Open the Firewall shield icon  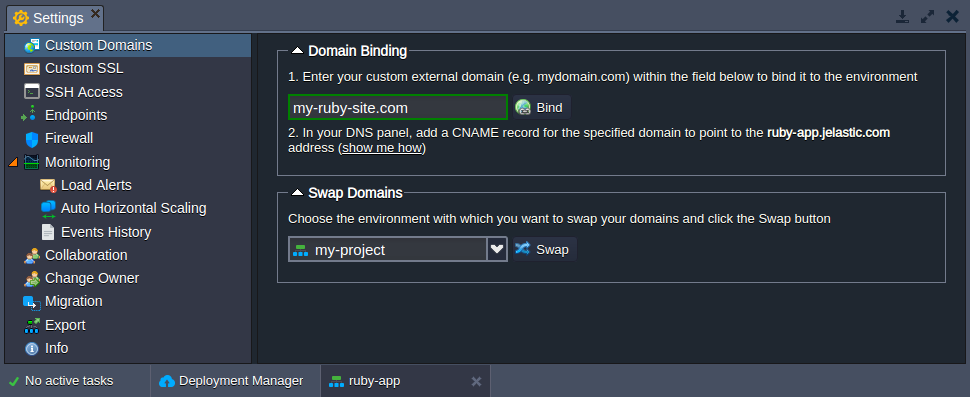[32, 139]
